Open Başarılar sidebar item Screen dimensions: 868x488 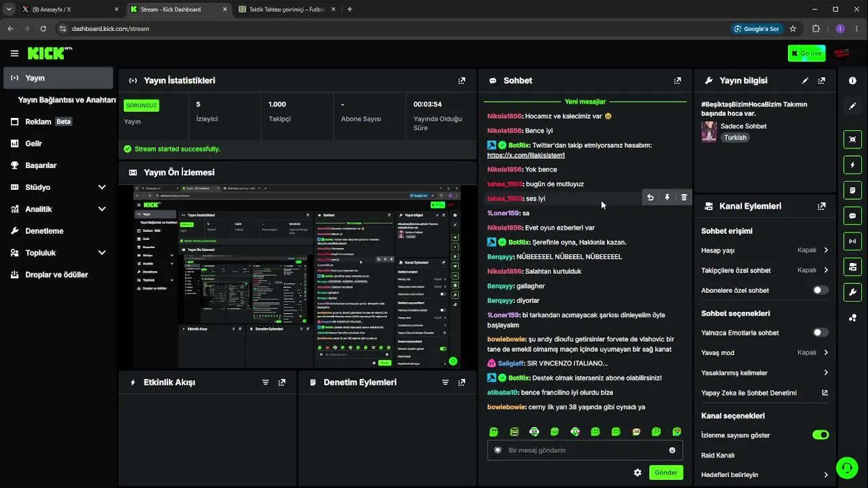click(x=59, y=165)
